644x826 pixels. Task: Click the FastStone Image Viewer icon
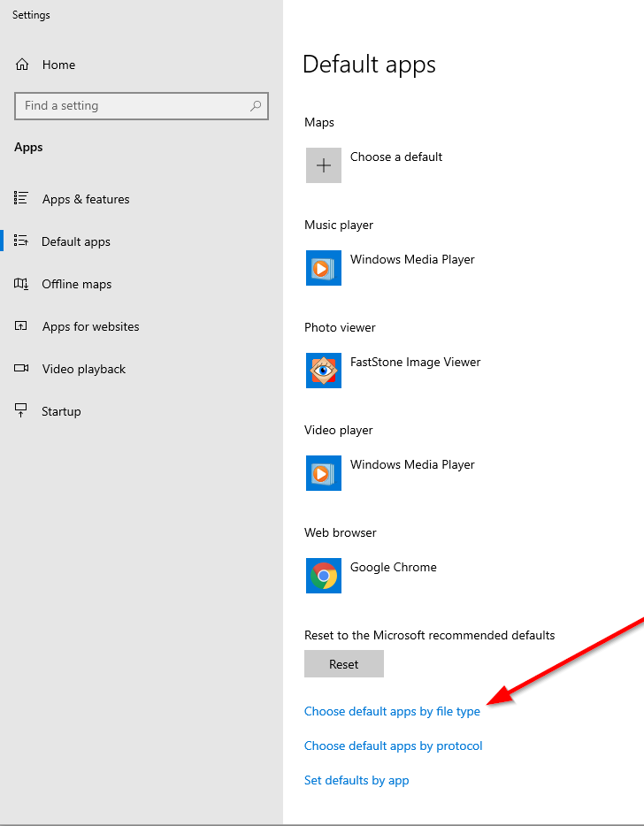pos(324,371)
